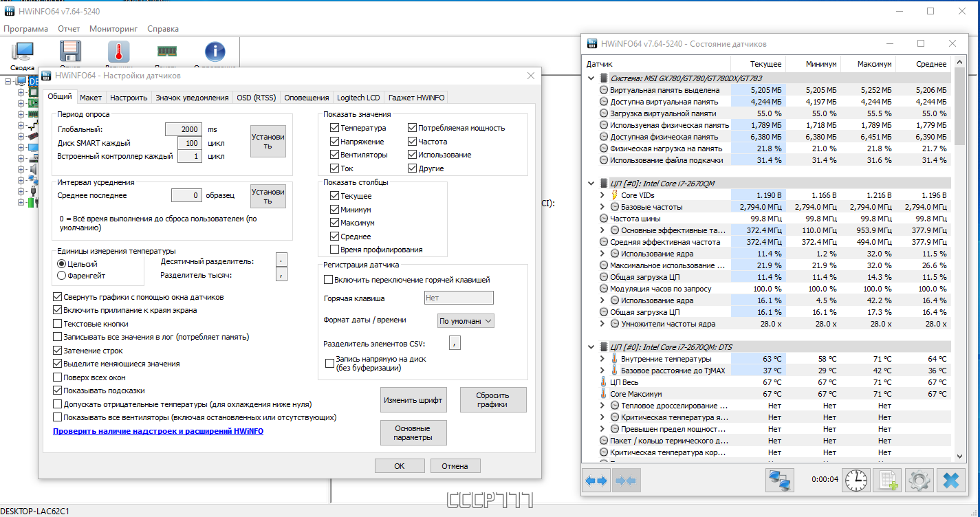The width and height of the screenshot is (980, 517).
Task: Open the Мониторинг menu
Action: pyautogui.click(x=113, y=29)
